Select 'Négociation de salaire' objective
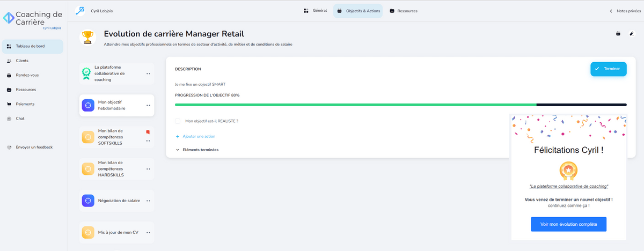 coord(116,201)
